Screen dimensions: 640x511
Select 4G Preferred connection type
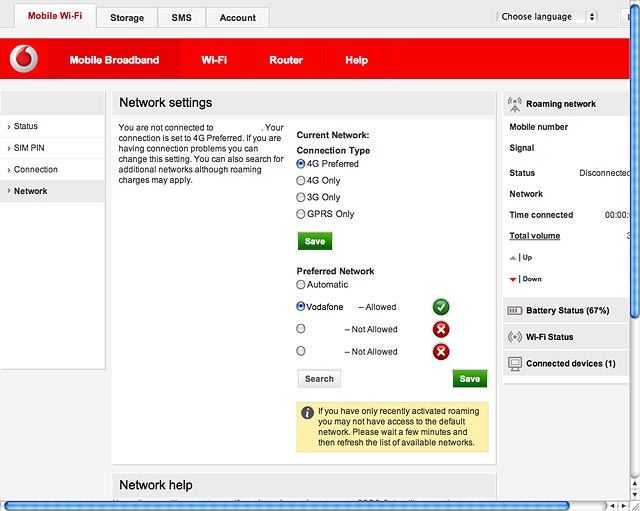301,164
